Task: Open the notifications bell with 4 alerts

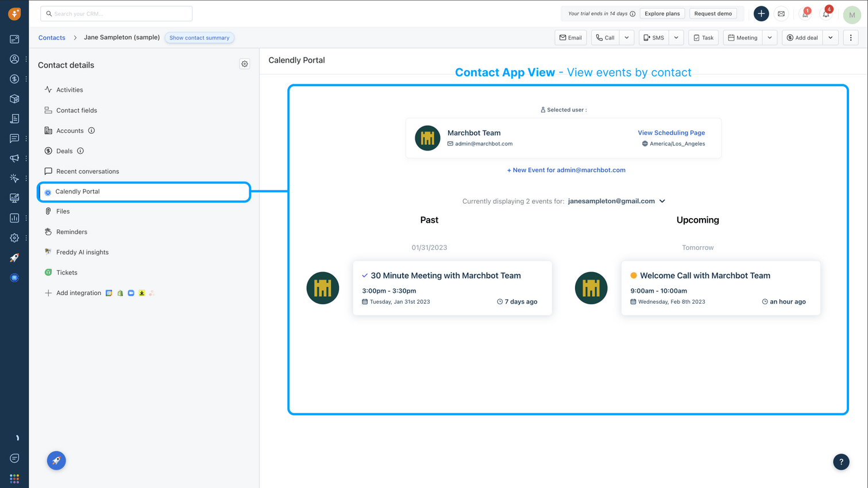Action: 825,13
